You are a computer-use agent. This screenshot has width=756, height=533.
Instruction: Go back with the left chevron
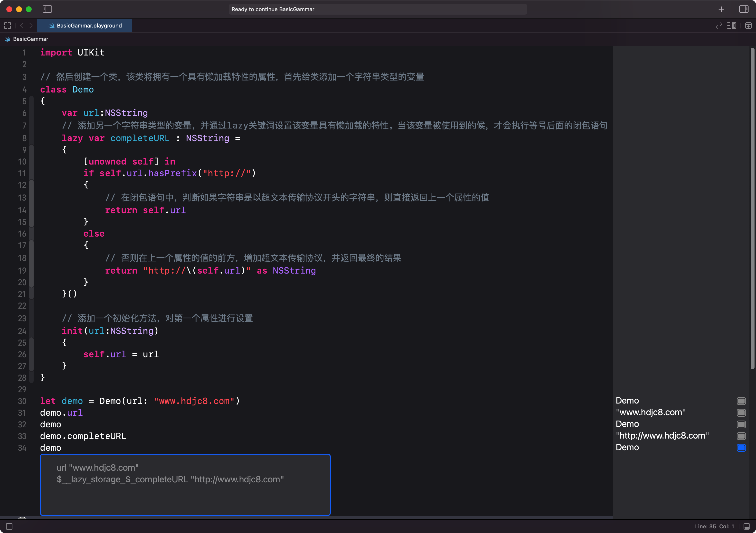coord(22,26)
